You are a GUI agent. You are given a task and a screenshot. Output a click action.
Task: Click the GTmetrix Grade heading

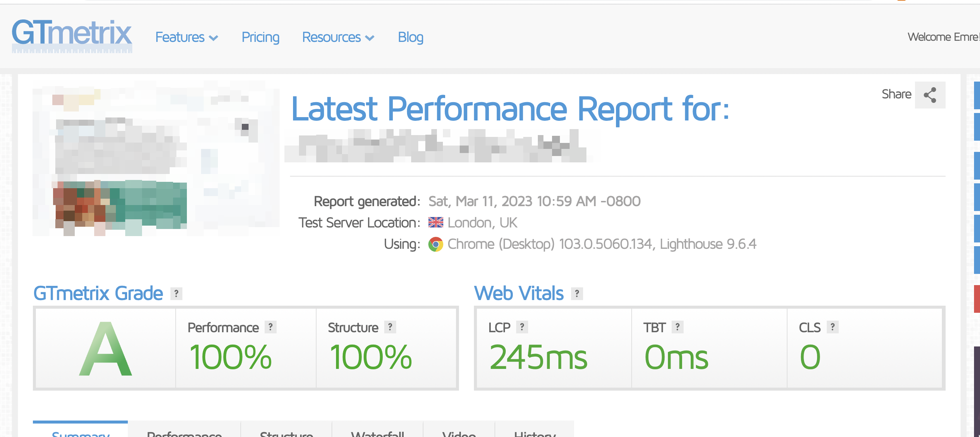[98, 293]
